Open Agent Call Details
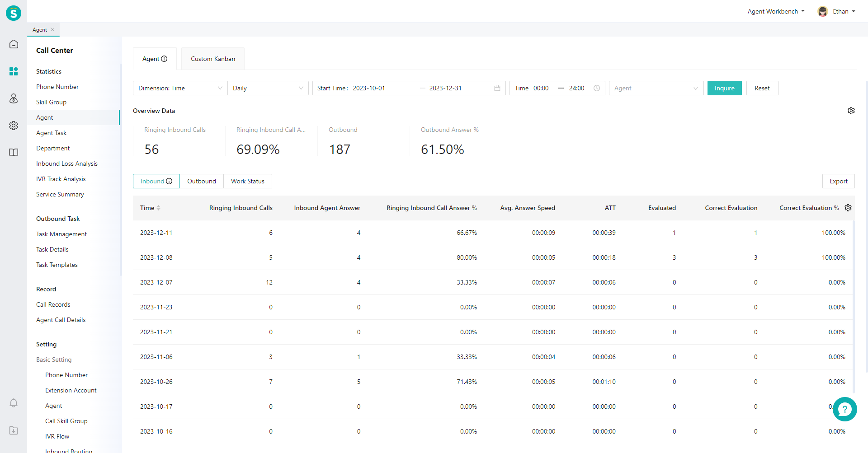 click(61, 320)
